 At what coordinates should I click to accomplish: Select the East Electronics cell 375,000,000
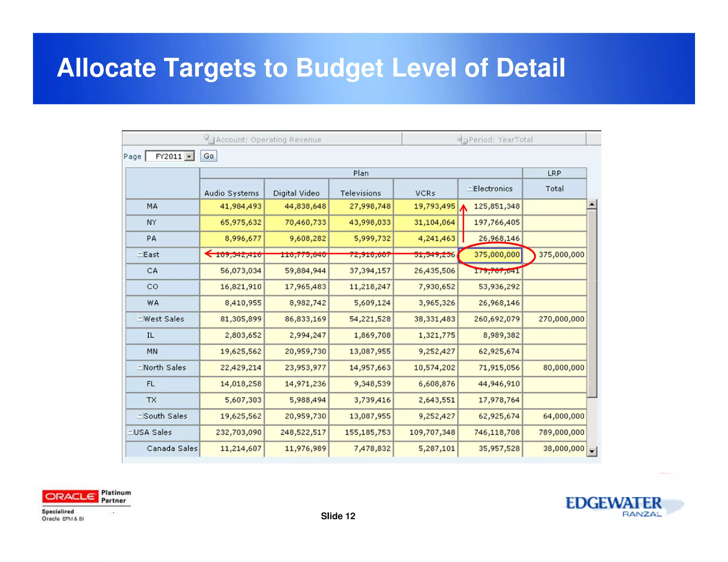(490, 255)
